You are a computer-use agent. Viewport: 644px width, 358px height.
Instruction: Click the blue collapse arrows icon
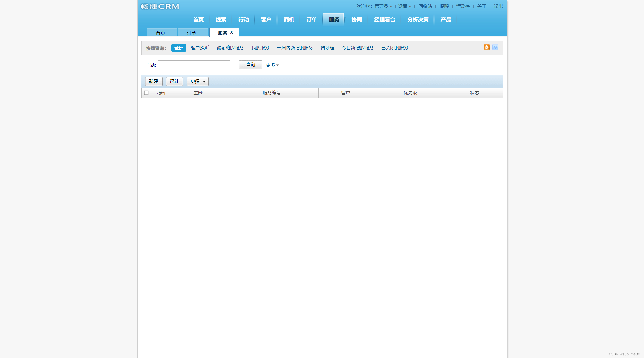[495, 47]
